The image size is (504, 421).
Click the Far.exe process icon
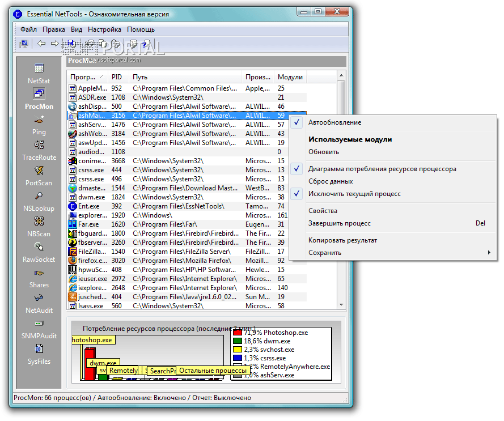pyautogui.click(x=73, y=224)
